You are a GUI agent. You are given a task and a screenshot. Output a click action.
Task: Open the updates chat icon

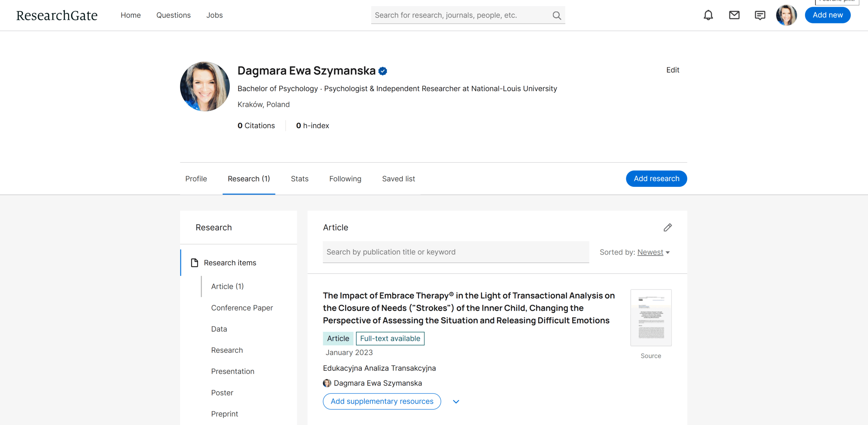click(x=760, y=15)
